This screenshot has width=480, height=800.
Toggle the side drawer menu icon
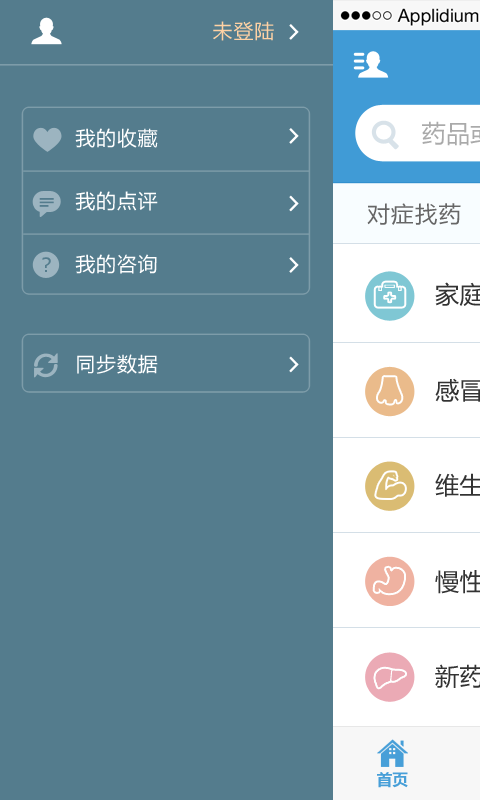[x=371, y=65]
